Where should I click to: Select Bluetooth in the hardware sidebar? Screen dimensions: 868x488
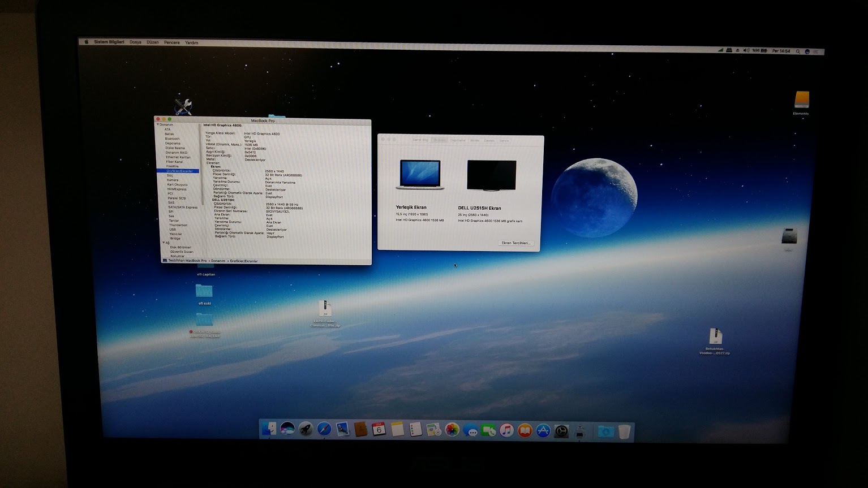[172, 139]
